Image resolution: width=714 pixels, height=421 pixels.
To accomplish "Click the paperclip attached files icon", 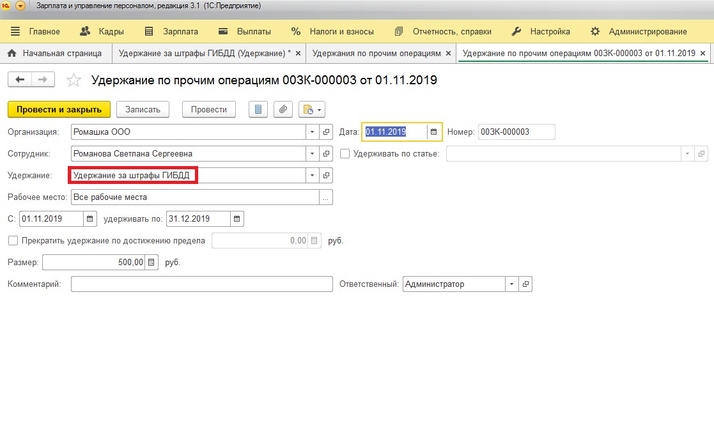I will [283, 109].
